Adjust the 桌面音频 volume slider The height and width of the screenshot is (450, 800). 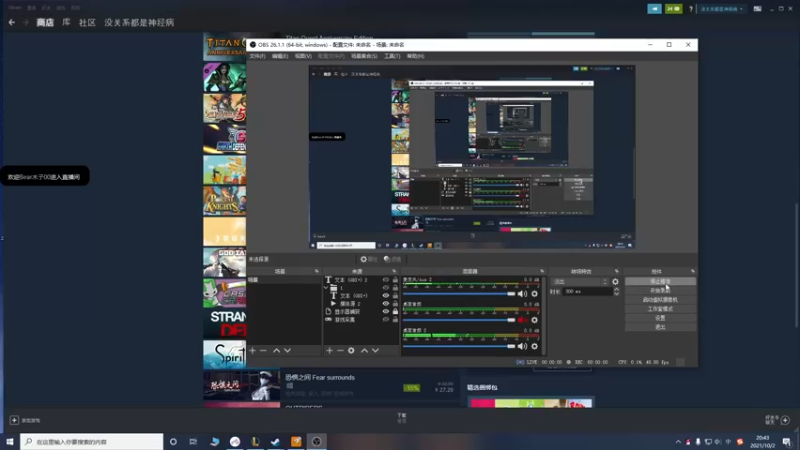(x=459, y=320)
